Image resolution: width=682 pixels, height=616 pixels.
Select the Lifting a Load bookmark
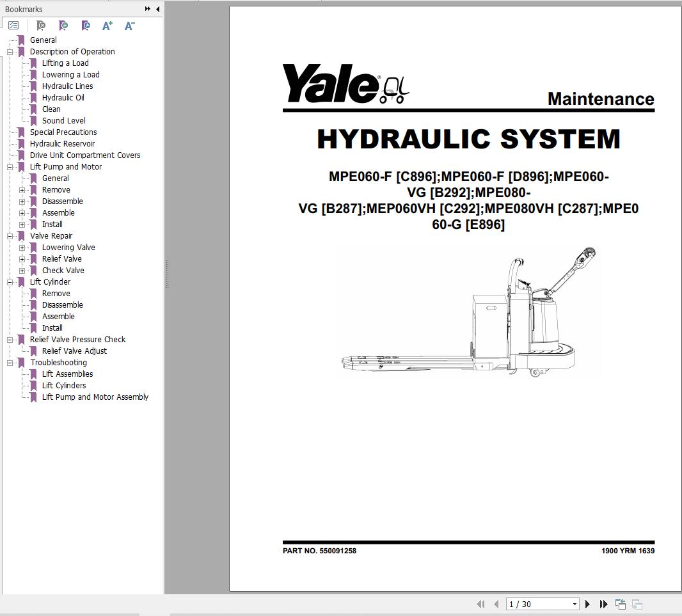[x=65, y=63]
